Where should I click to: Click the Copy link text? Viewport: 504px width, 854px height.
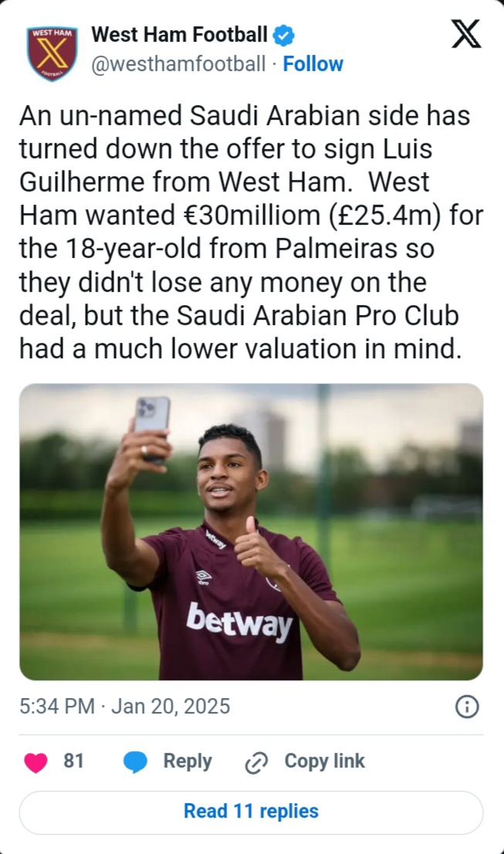[324, 761]
